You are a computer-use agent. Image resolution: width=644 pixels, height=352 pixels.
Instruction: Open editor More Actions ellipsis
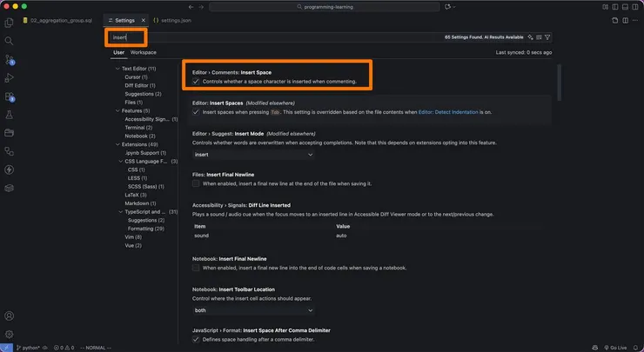point(635,20)
